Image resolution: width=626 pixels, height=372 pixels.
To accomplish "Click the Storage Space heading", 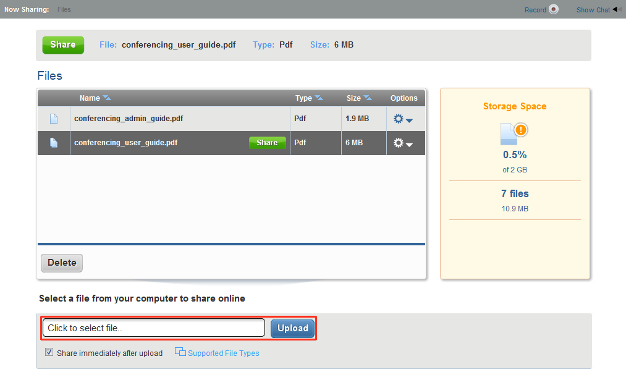I will coord(515,106).
